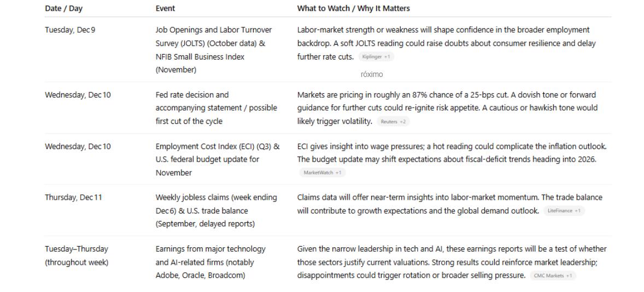The height and width of the screenshot is (292, 644).
Task: Click the LiteFinance +1 citation chip
Action: pyautogui.click(x=564, y=211)
